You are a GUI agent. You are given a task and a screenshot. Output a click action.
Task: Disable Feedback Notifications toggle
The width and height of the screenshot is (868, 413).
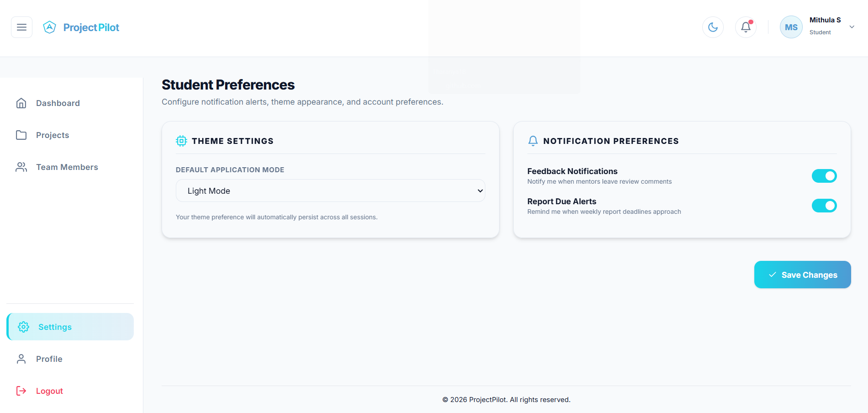[x=824, y=176]
